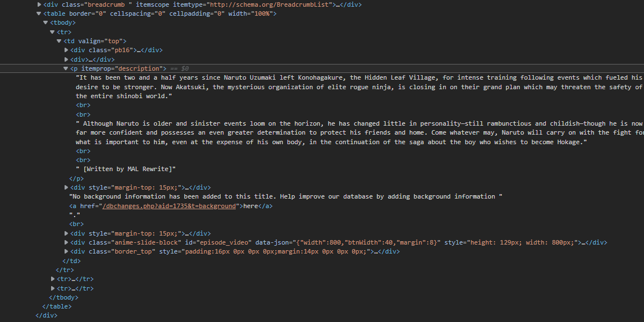Expand the anime-slide-block div
644x322 pixels.
coord(66,242)
